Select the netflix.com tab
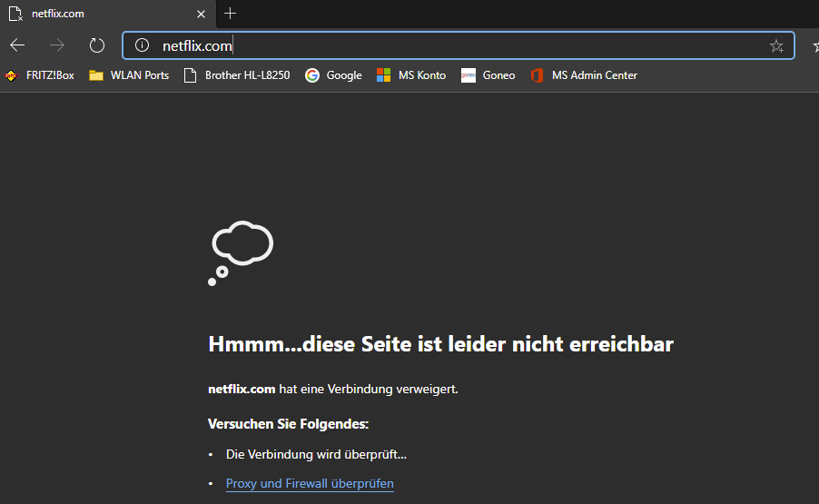This screenshot has height=504, width=819. [108, 14]
